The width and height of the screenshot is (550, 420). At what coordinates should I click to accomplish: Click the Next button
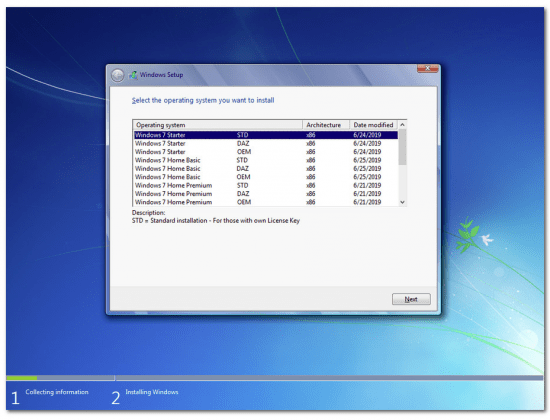[x=411, y=299]
